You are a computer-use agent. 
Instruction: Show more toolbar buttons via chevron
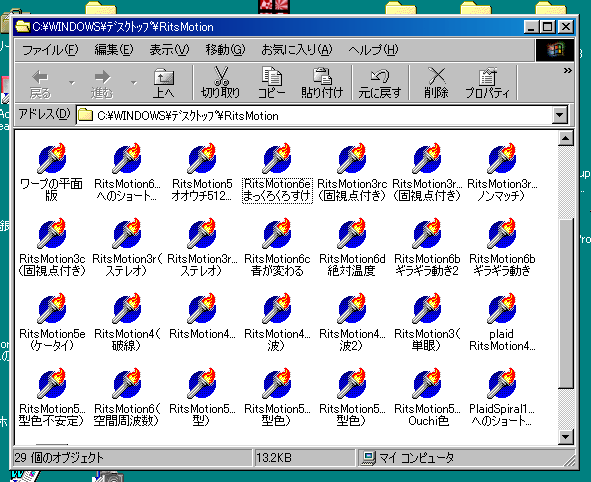pyautogui.click(x=568, y=71)
